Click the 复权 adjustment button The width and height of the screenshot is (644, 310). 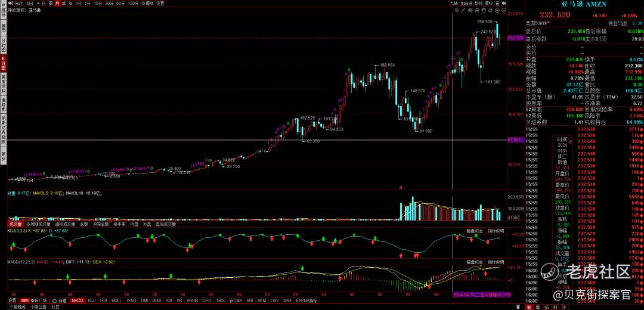489,3
